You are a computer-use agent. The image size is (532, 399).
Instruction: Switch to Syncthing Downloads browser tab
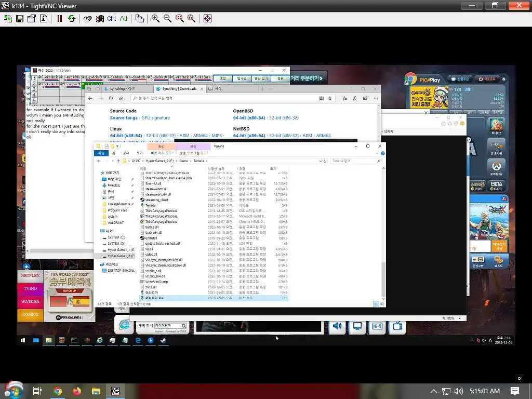pyautogui.click(x=179, y=89)
